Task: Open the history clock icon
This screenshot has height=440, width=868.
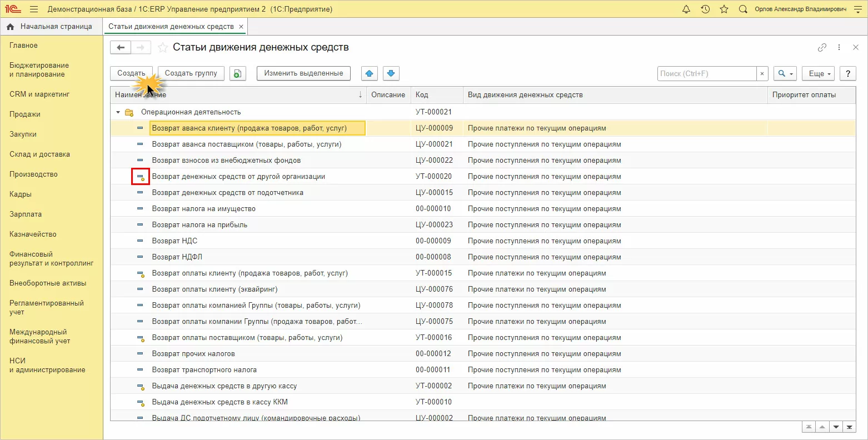Action: (x=705, y=9)
